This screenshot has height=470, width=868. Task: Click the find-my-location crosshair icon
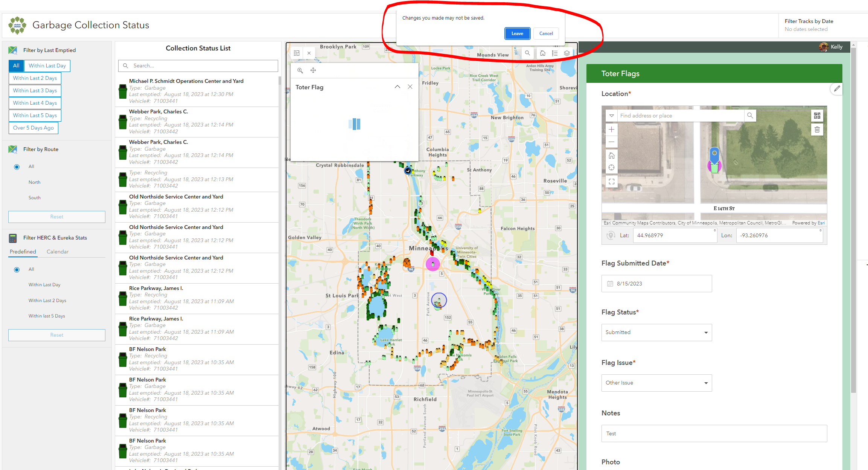coord(611,167)
